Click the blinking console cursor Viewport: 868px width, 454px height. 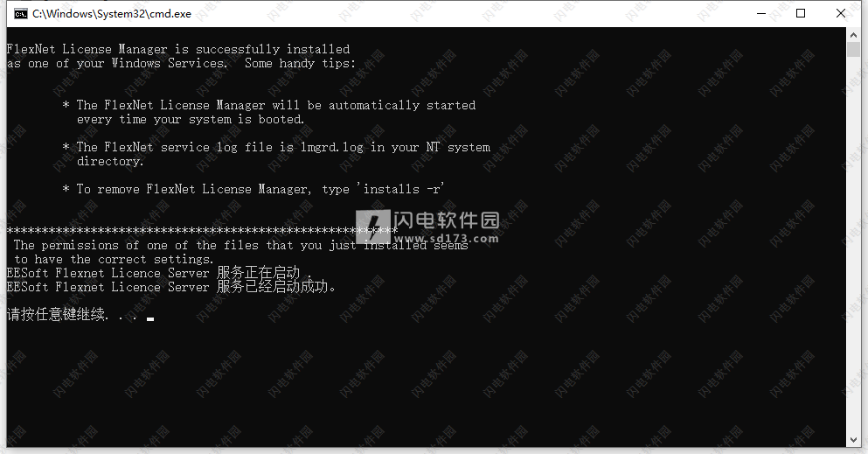[150, 319]
